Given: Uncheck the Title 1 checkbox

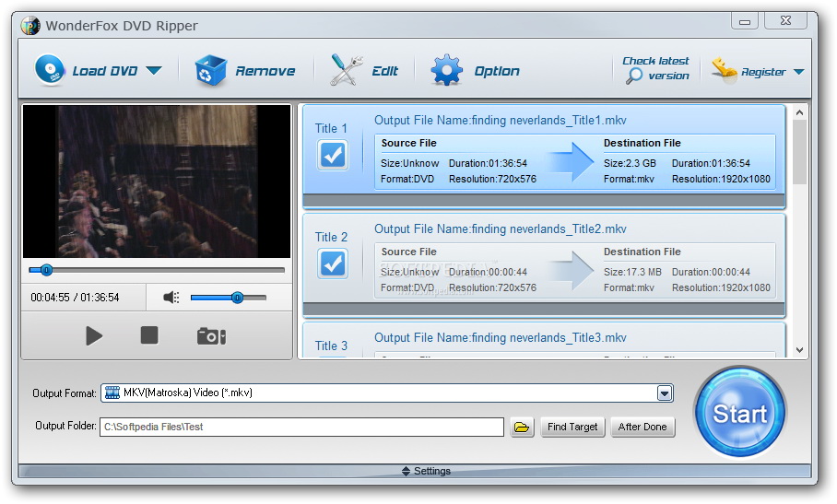Looking at the screenshot, I should tap(333, 155).
